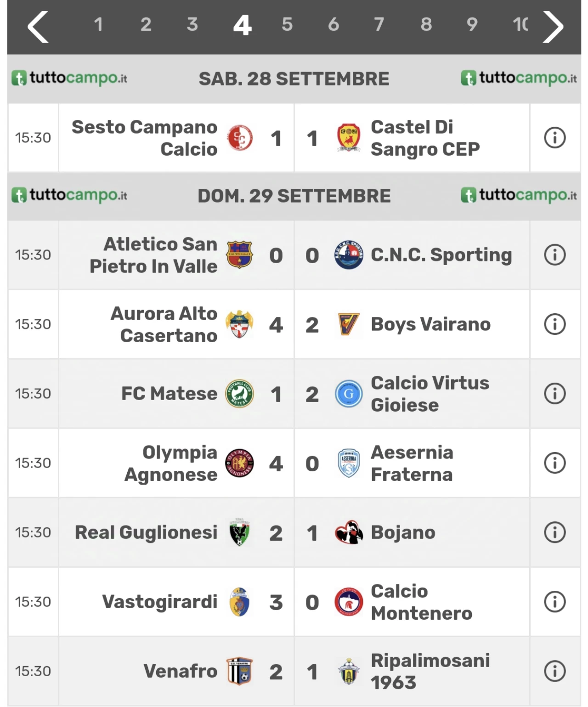This screenshot has width=588, height=707.
Task: Select matchday 5 tab
Action: 287,24
